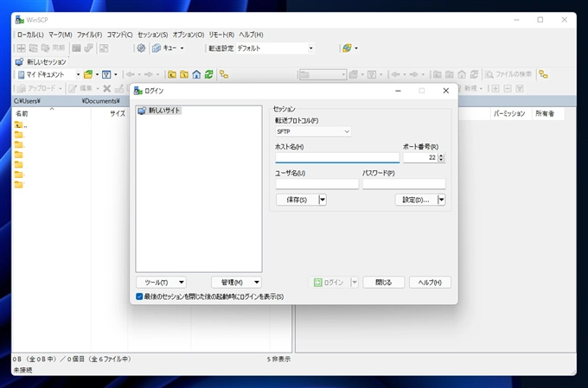Open the Remote menu
Screen dimensions: 588x388
click(x=221, y=35)
